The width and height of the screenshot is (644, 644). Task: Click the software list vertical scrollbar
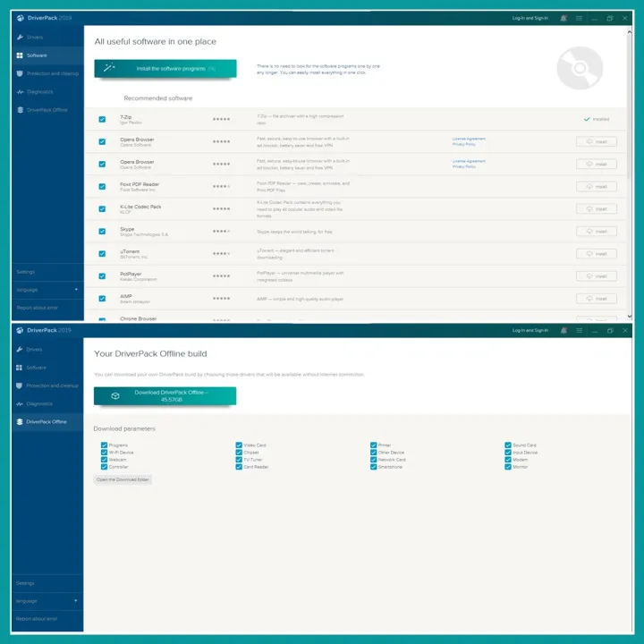pyautogui.click(x=630, y=179)
